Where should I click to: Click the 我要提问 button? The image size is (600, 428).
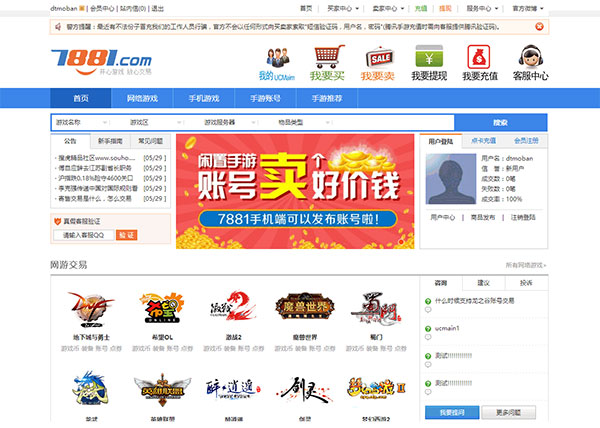pyautogui.click(x=452, y=412)
